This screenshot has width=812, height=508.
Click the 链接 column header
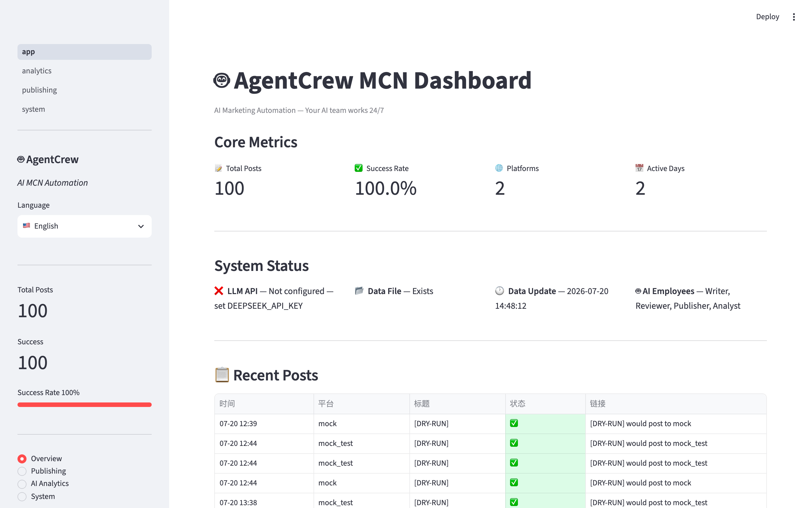coord(676,404)
